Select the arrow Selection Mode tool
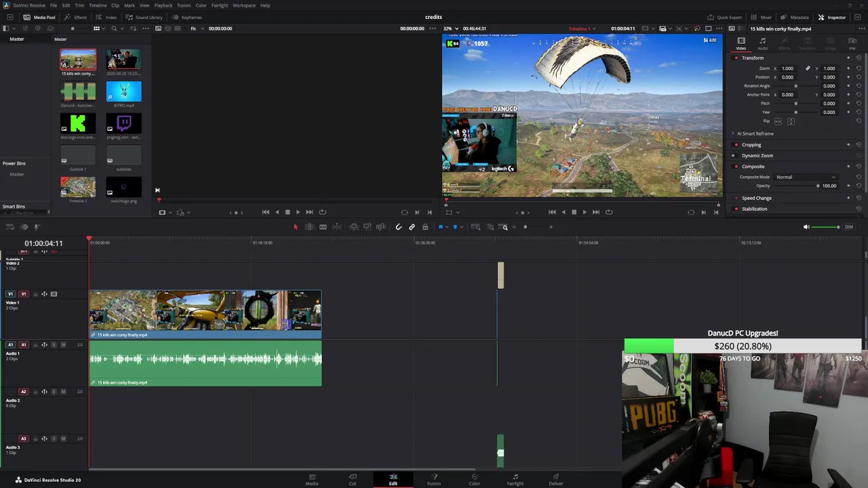The width and height of the screenshot is (868, 488). point(296,227)
